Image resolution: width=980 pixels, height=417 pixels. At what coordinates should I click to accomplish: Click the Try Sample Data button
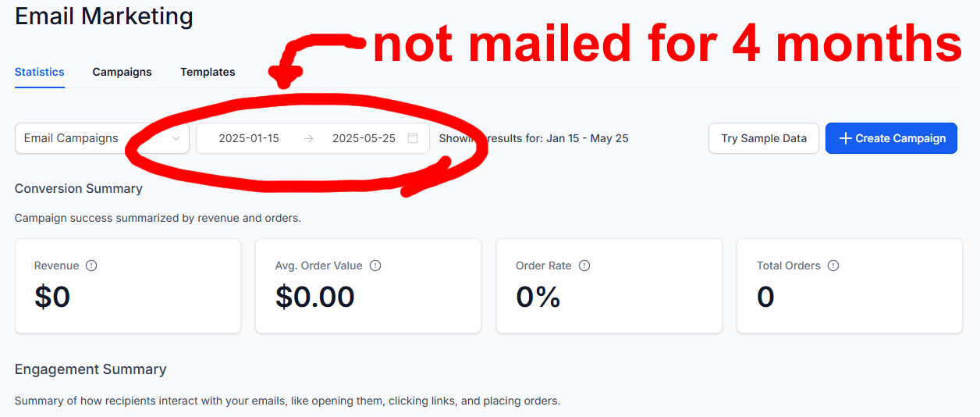click(x=763, y=138)
